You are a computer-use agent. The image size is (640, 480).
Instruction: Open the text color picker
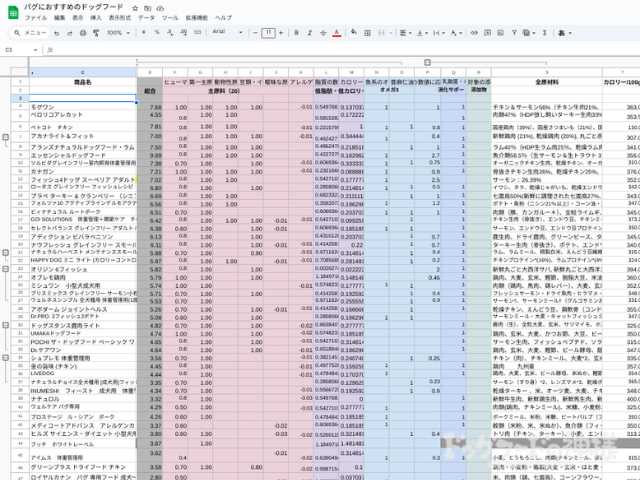click(337, 33)
